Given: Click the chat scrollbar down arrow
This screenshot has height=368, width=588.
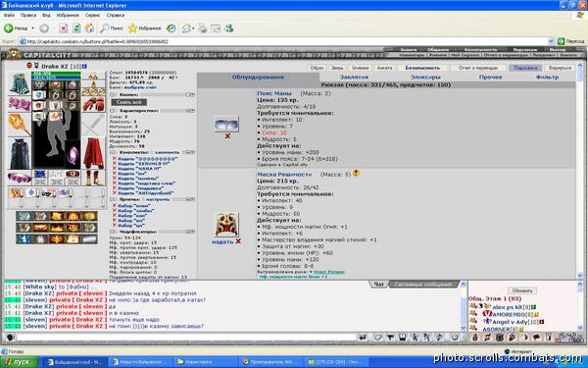Looking at the screenshot, I should (x=463, y=328).
